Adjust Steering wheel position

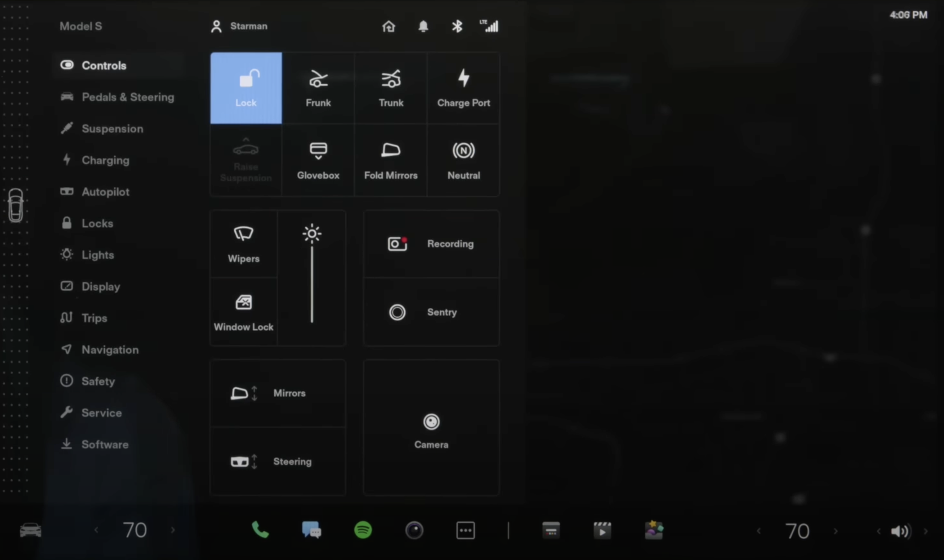[278, 462]
